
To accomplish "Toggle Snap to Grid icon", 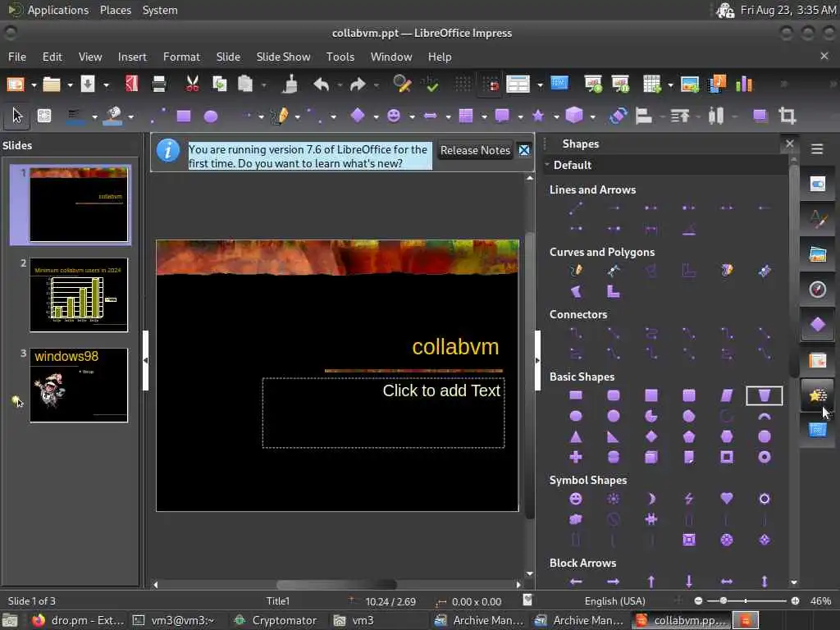I will [x=491, y=84].
